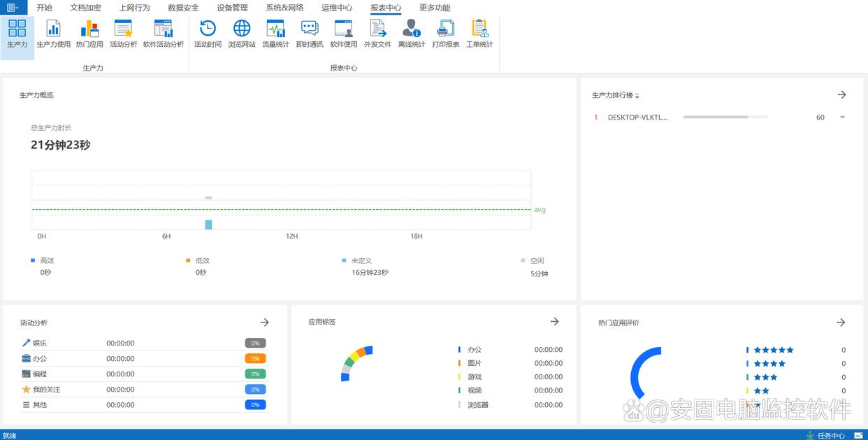This screenshot has height=440, width=868.
Task: Click the blue bar in productivity chart
Action: (x=208, y=225)
